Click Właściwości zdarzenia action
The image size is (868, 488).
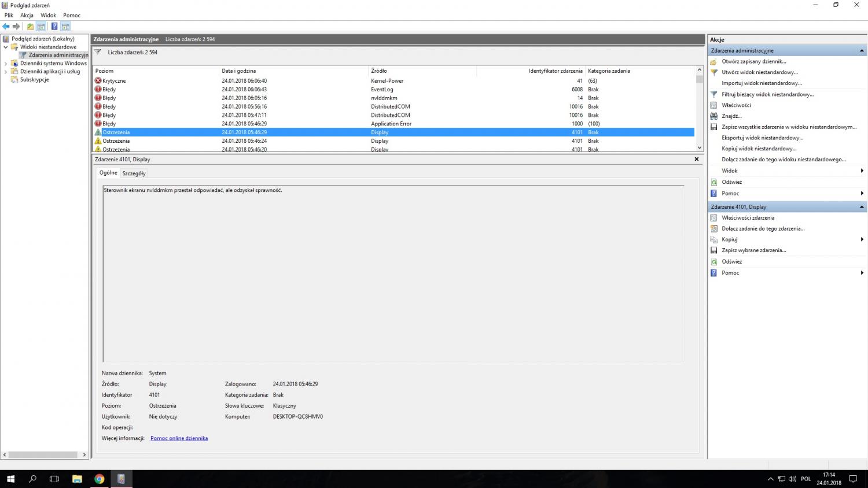tap(748, 218)
